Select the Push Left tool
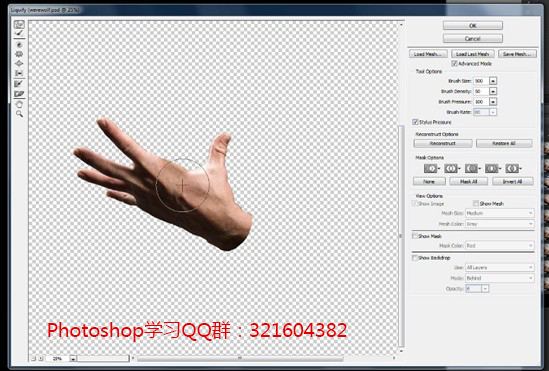Viewport: 549px width, 371px height. coord(19,73)
